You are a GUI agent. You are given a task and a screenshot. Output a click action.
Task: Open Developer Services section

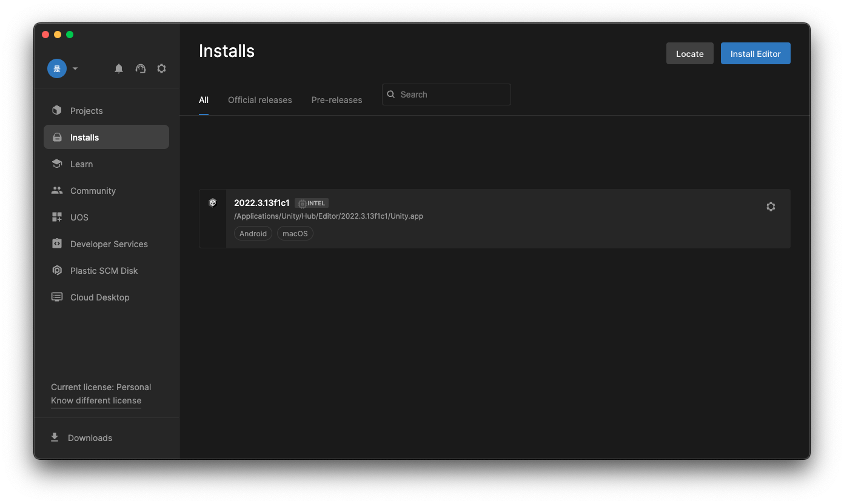[x=106, y=244]
